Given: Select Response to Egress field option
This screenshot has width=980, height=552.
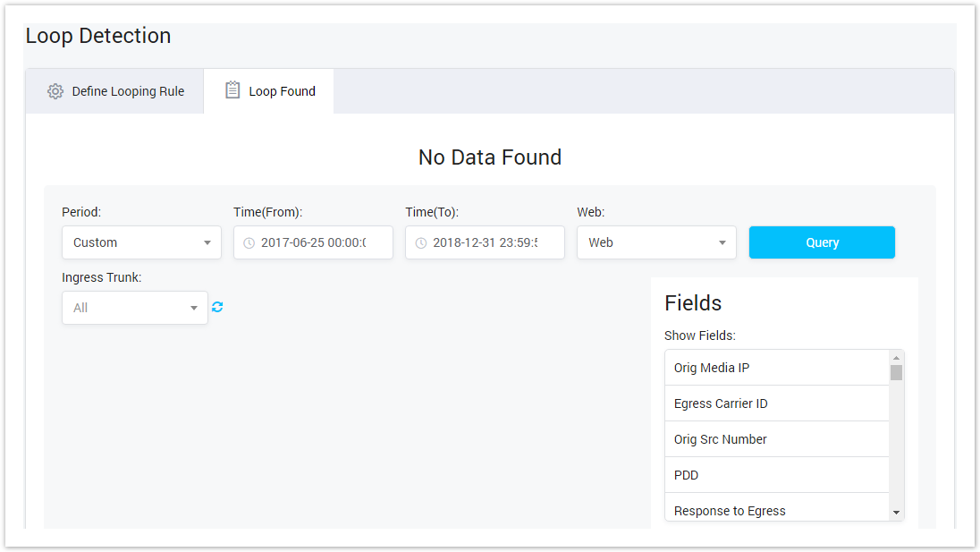Looking at the screenshot, I should coord(776,510).
